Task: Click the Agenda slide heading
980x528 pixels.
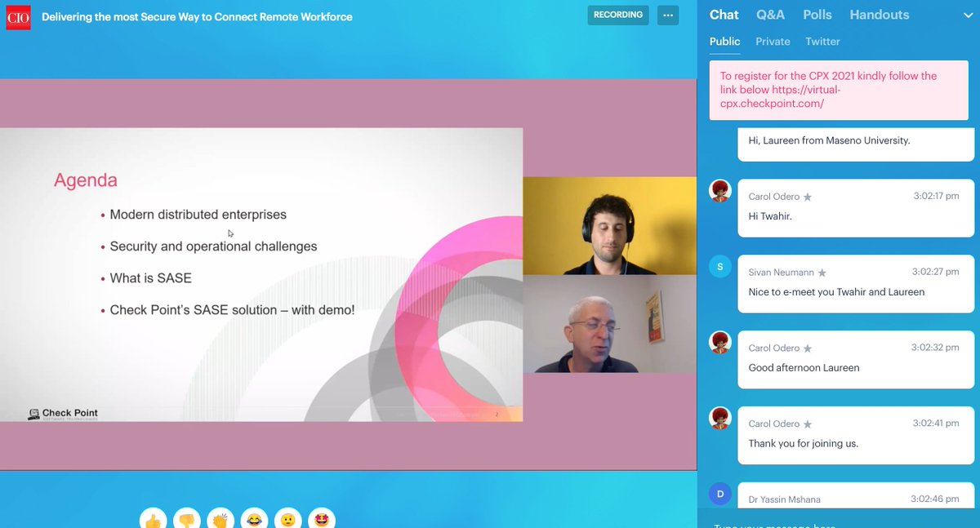Action: (x=86, y=180)
